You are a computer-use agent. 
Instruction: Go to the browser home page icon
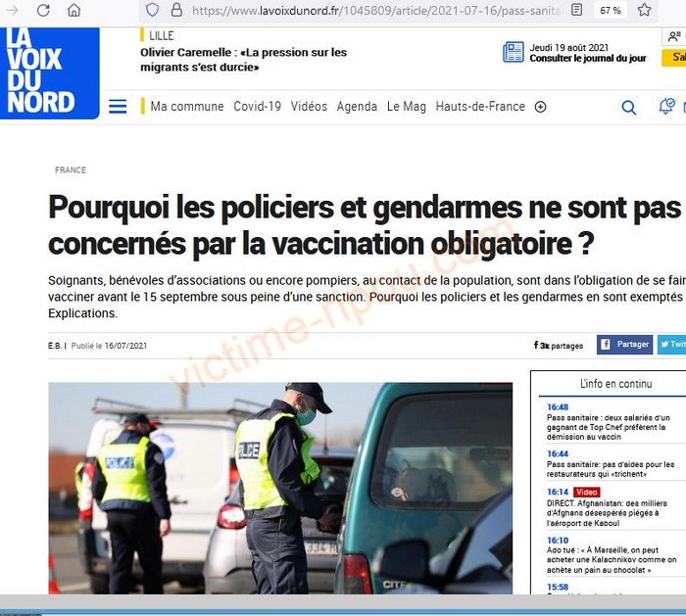click(73, 10)
